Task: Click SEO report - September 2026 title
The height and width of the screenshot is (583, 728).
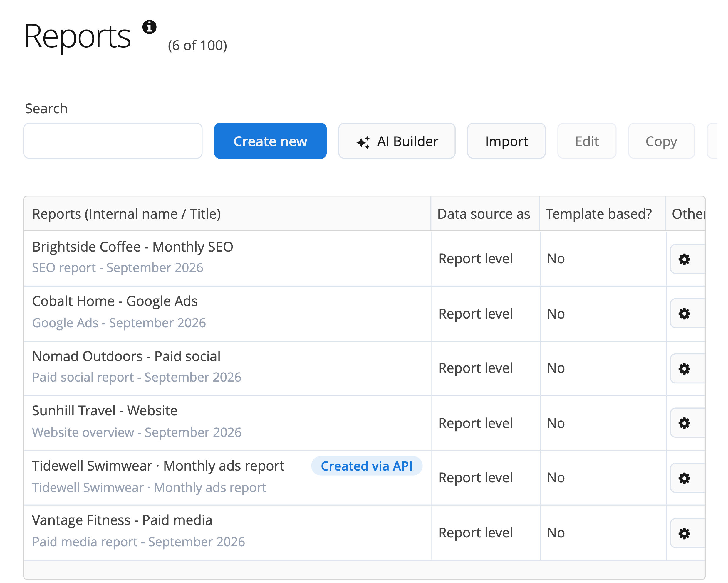Action: tap(118, 268)
